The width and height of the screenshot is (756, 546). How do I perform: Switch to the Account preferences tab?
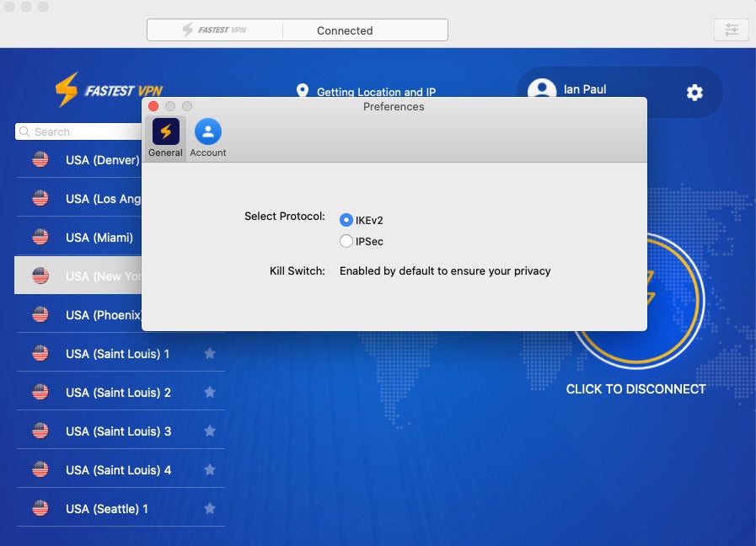click(208, 138)
